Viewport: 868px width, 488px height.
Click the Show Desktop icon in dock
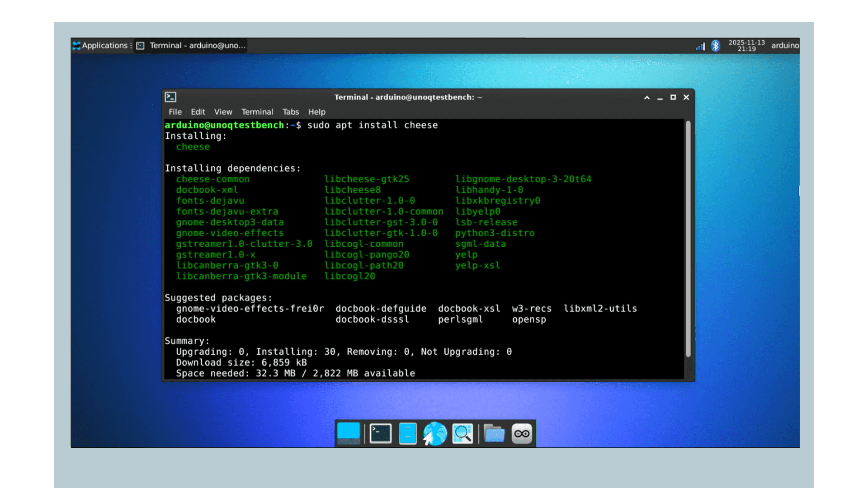(348, 434)
